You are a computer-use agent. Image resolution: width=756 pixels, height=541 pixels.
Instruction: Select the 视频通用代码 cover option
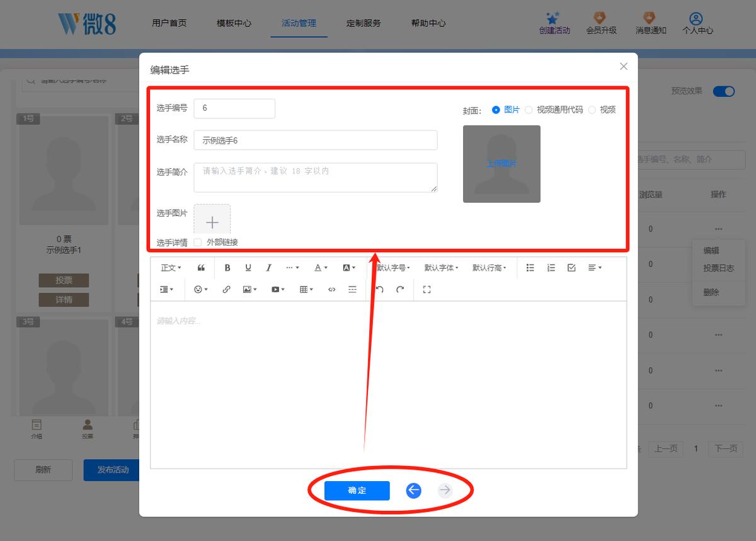click(x=554, y=110)
